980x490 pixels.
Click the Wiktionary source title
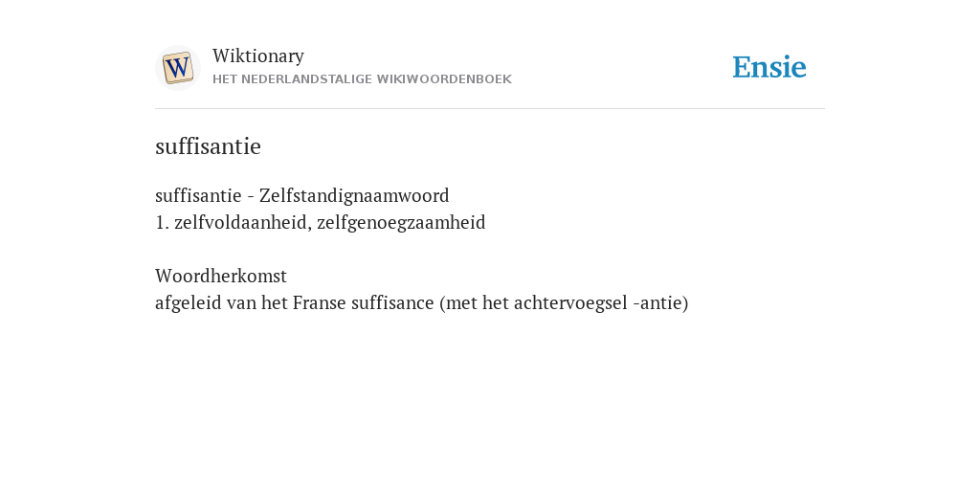coord(258,56)
